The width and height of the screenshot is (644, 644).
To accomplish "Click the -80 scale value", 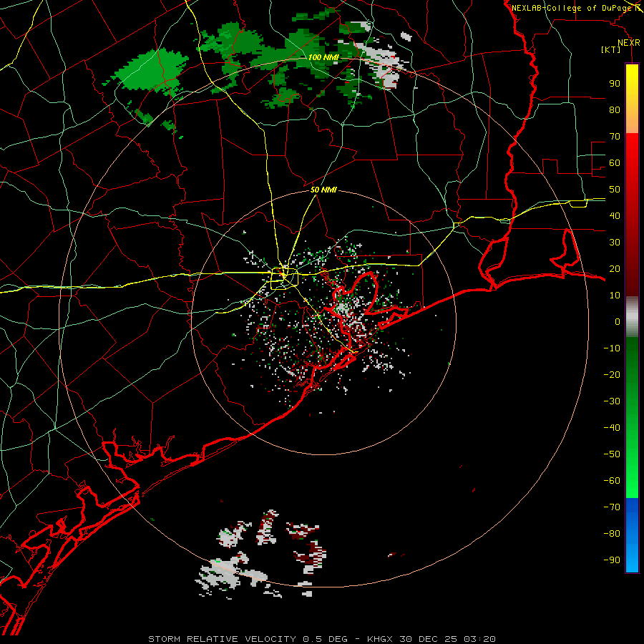I will 612,534.
